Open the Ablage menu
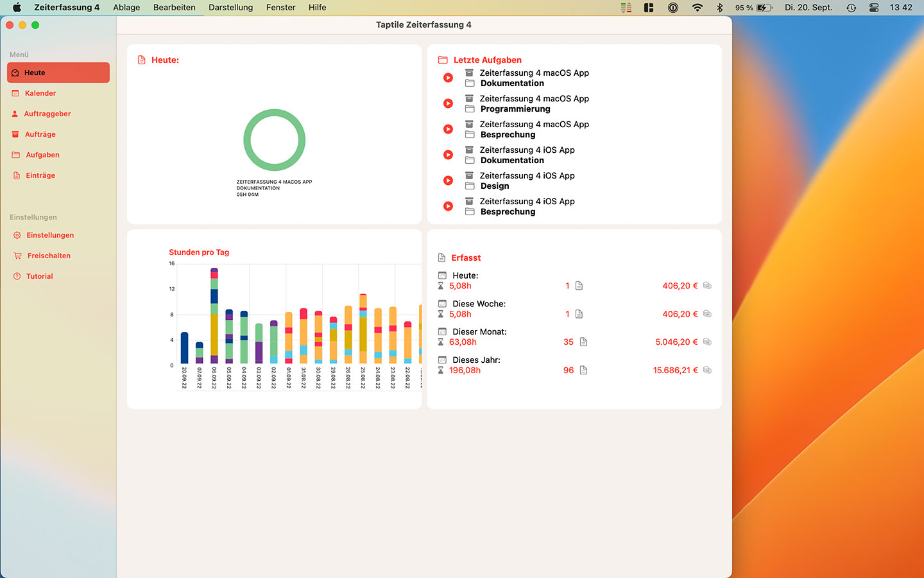 coord(126,8)
